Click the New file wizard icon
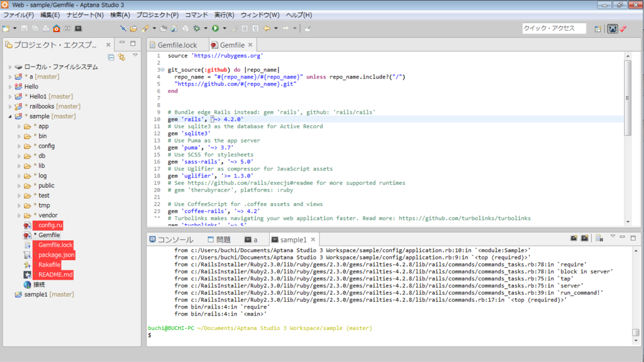 [6, 28]
